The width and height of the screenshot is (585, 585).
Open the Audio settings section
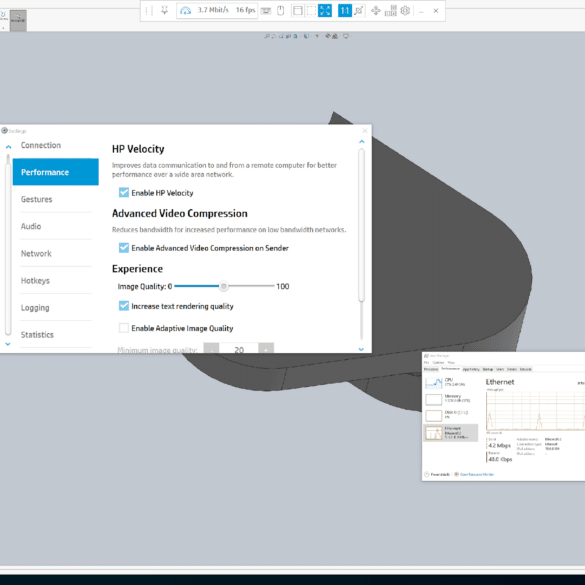[31, 226]
